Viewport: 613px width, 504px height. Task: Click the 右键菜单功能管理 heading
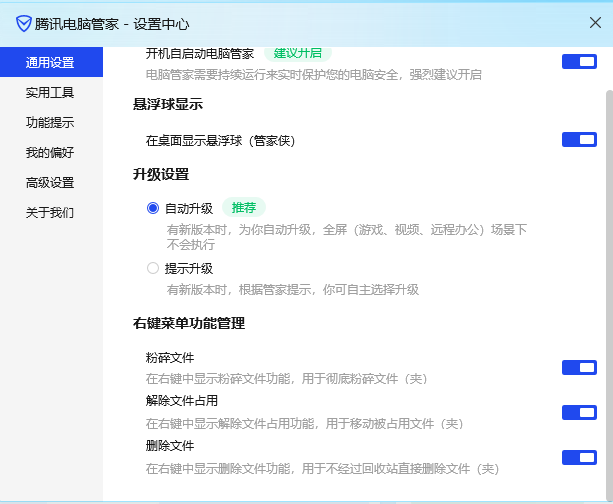coord(189,323)
